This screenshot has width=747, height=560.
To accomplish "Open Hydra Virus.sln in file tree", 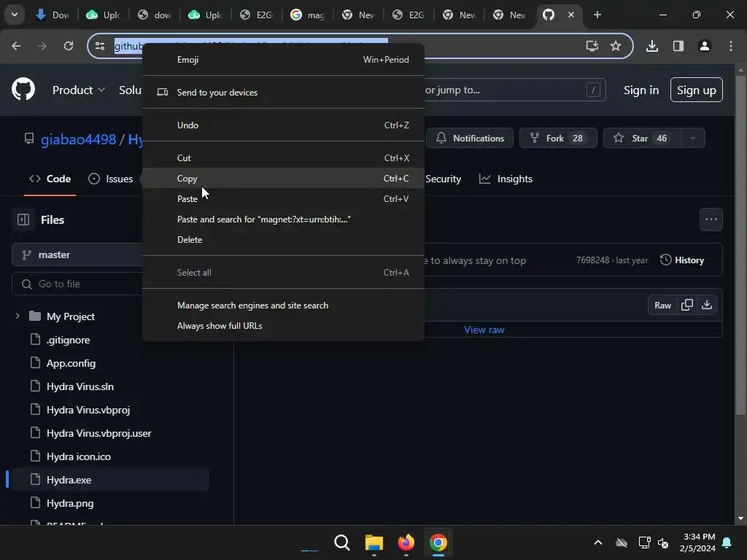I will 80,386.
